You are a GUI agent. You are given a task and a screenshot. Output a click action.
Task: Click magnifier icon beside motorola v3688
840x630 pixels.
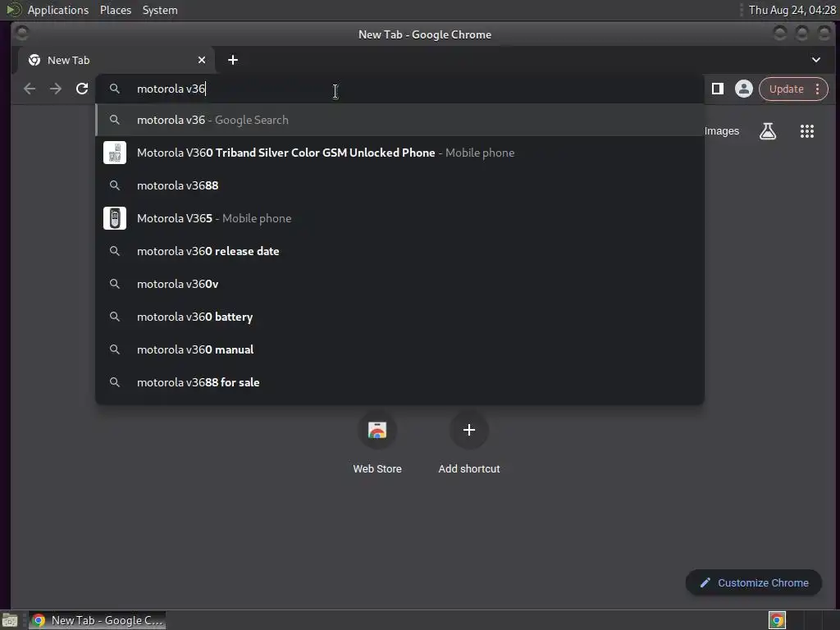(x=115, y=185)
